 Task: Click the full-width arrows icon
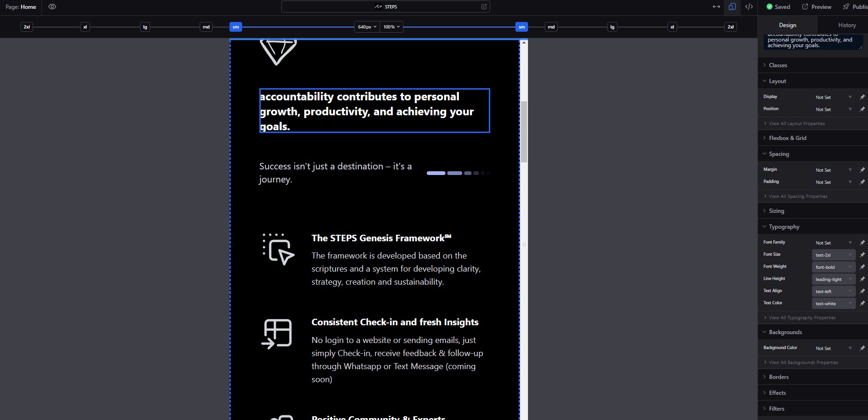pyautogui.click(x=716, y=7)
